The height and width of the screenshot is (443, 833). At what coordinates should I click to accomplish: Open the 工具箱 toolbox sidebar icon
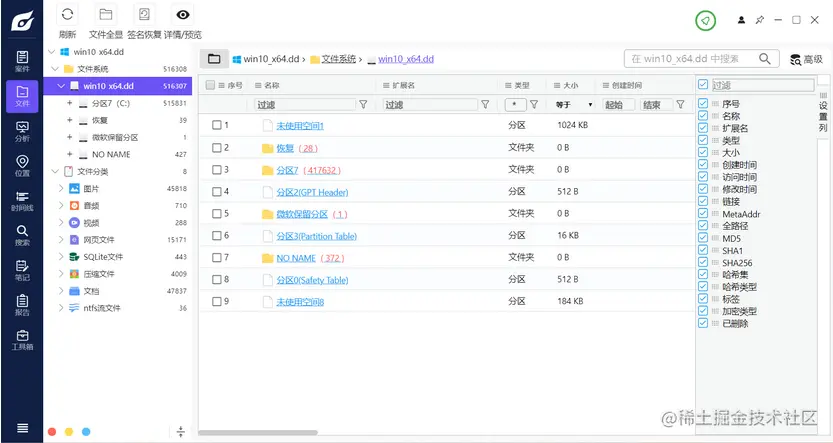22,339
